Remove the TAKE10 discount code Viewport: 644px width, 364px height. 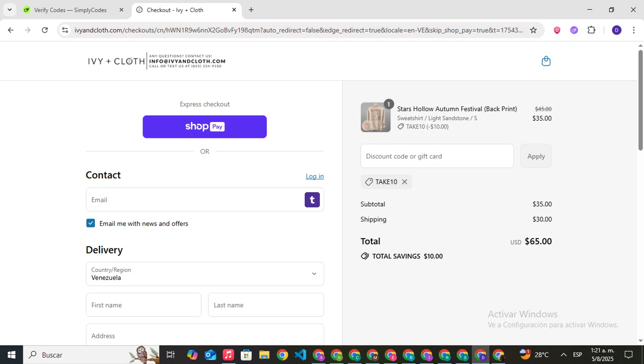tap(404, 182)
